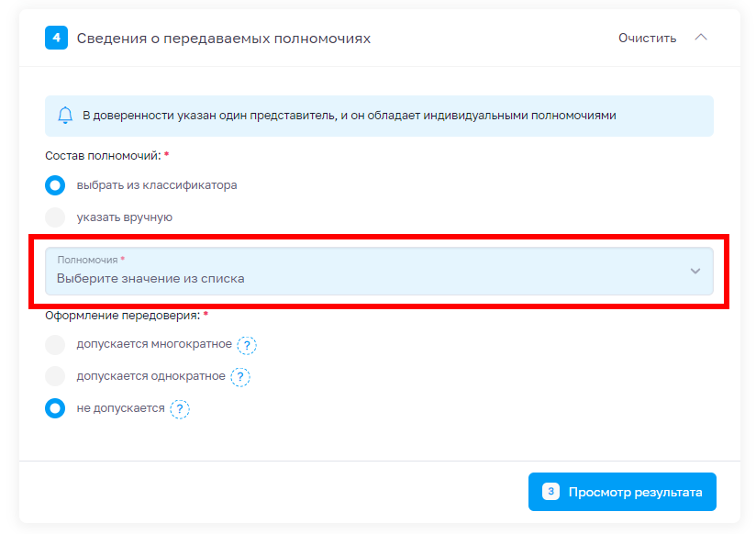Open help for 'допускается однократное'
This screenshot has height=534, width=756.
[240, 377]
